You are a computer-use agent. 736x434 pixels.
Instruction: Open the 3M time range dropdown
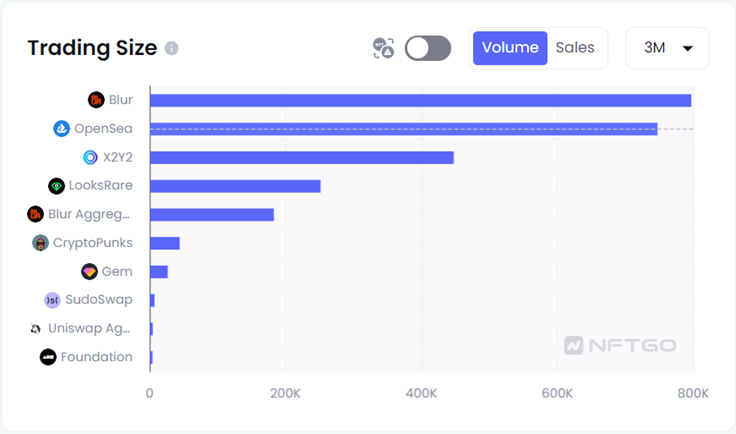point(667,48)
